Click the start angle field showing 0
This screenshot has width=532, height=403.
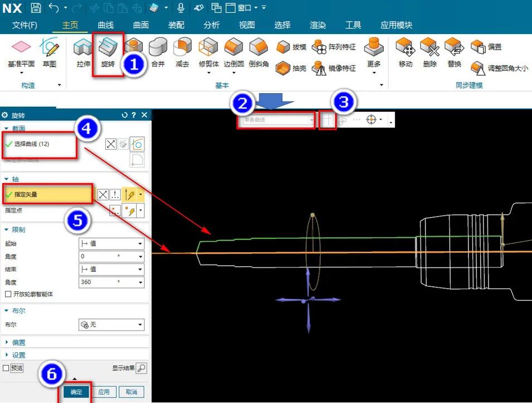point(112,256)
